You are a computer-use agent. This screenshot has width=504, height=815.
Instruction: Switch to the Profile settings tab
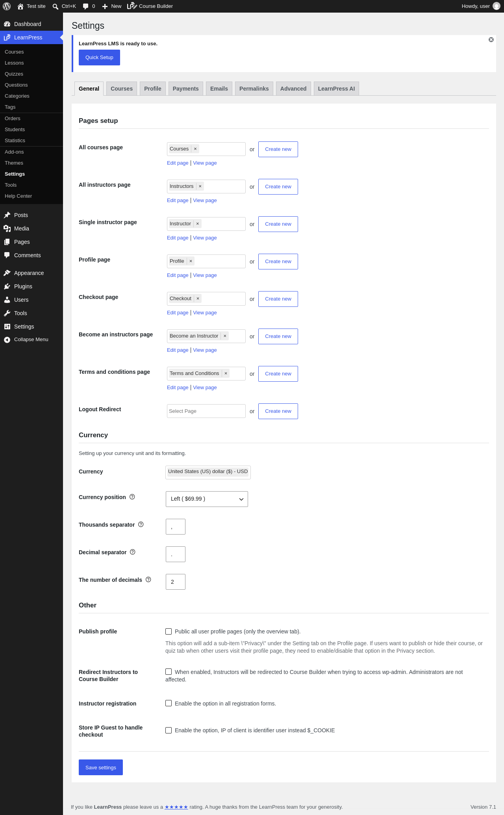pyautogui.click(x=153, y=89)
